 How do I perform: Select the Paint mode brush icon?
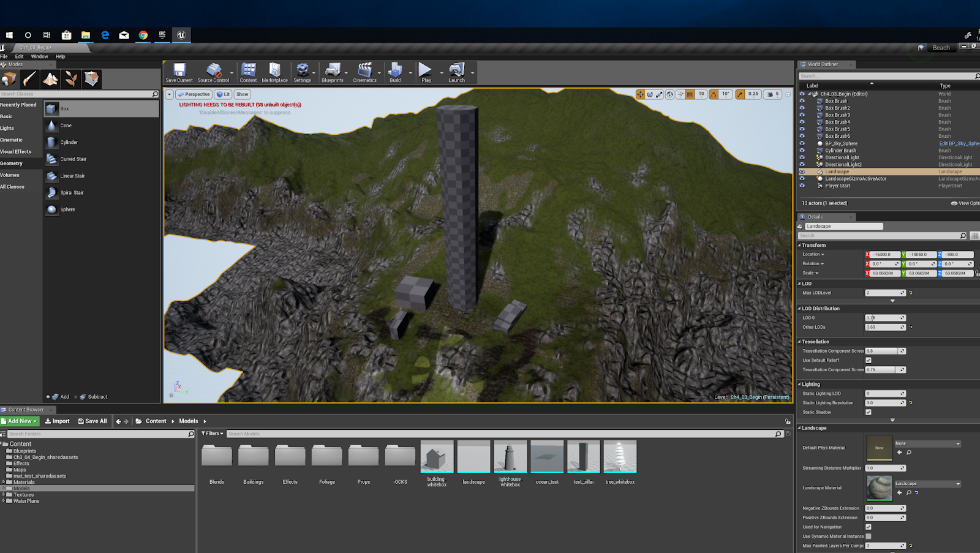pyautogui.click(x=29, y=79)
